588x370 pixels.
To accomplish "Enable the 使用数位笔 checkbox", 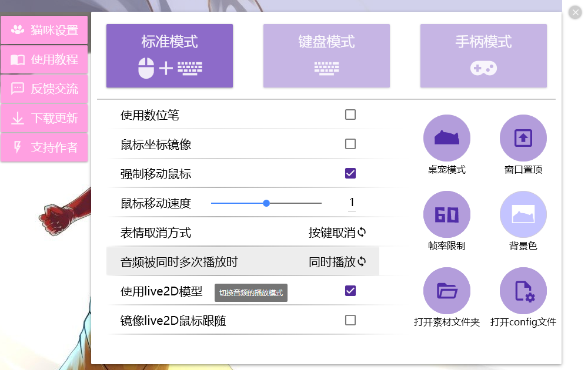I will 350,115.
